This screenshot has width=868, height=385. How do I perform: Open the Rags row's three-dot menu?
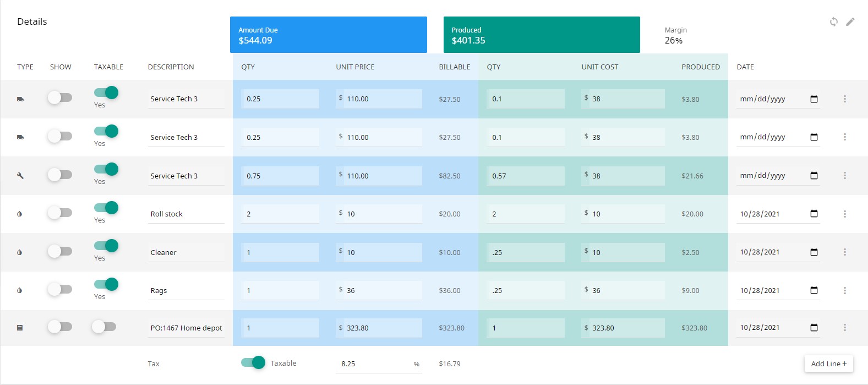tap(845, 290)
